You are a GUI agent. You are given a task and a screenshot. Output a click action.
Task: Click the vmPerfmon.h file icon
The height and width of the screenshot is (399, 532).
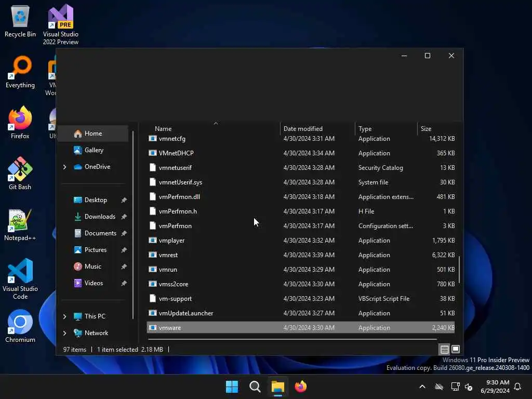coord(153,211)
